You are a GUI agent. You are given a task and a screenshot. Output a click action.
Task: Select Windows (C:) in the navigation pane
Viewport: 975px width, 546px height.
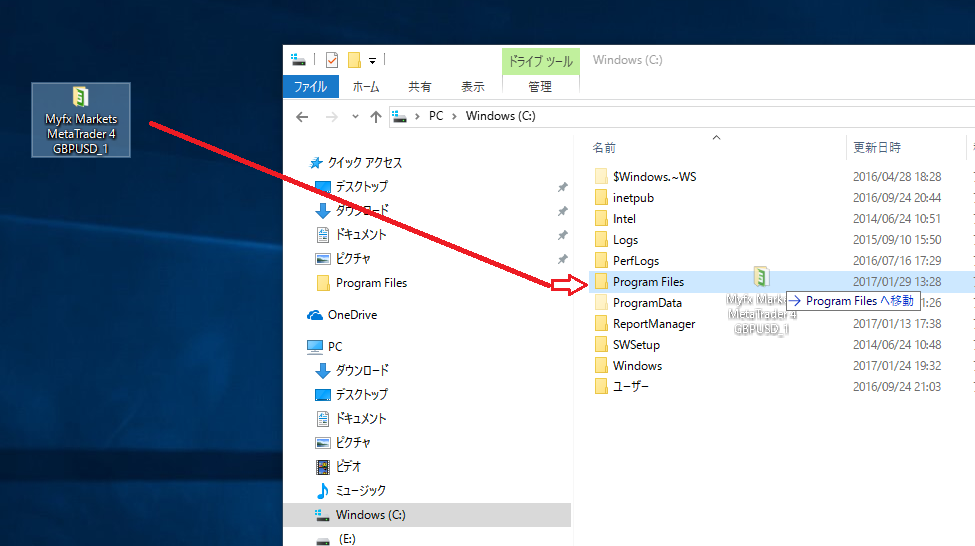point(427,515)
